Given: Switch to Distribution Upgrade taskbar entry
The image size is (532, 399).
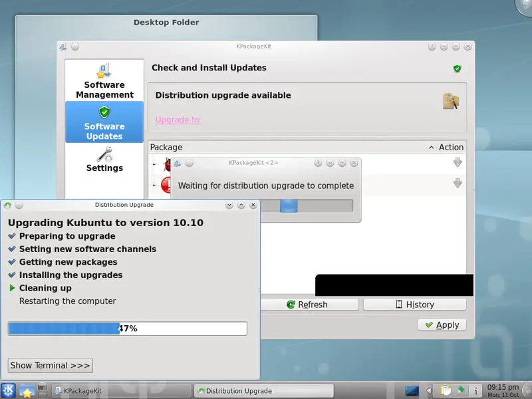Looking at the screenshot, I should [x=263, y=391].
